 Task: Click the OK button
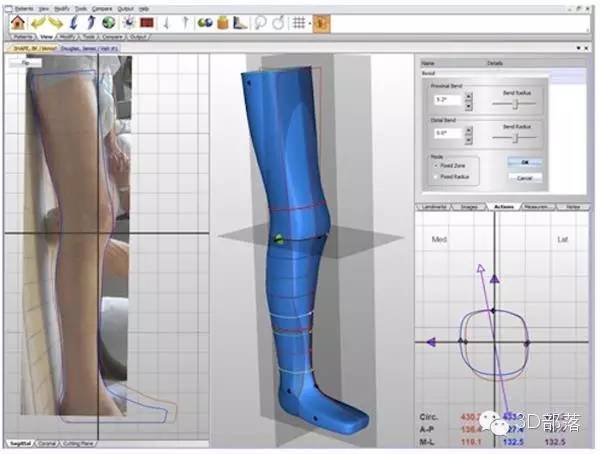(x=525, y=162)
